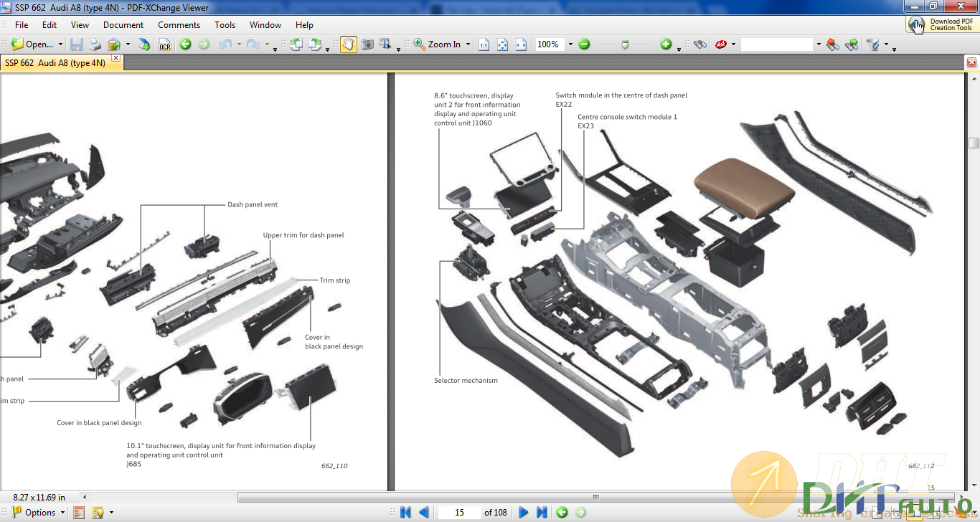Click the Download PDF Creation Tools button
980x522 pixels.
point(942,24)
